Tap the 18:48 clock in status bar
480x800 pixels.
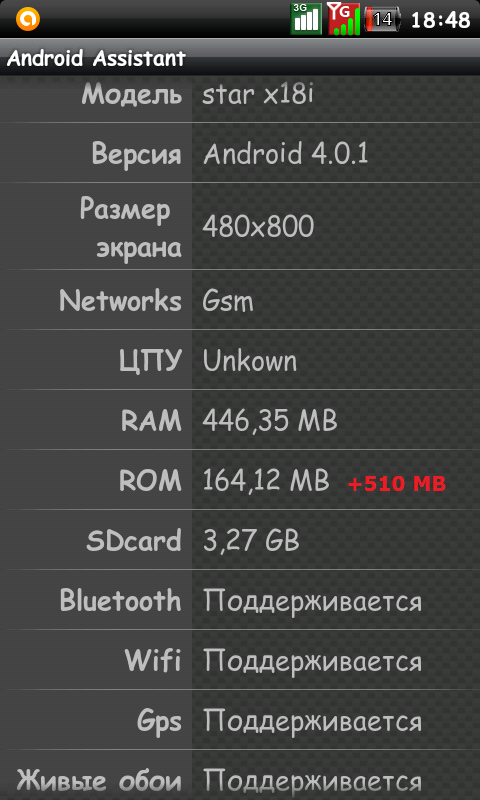pos(440,20)
